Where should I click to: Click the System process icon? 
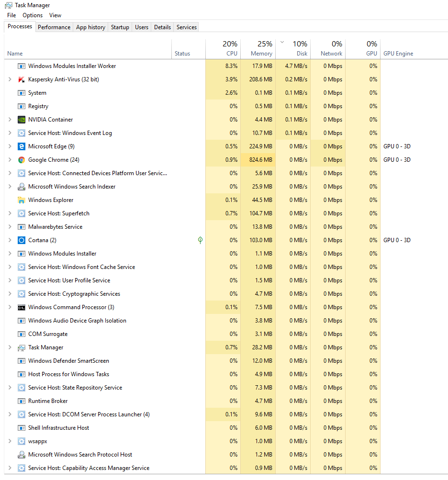pyautogui.click(x=22, y=93)
